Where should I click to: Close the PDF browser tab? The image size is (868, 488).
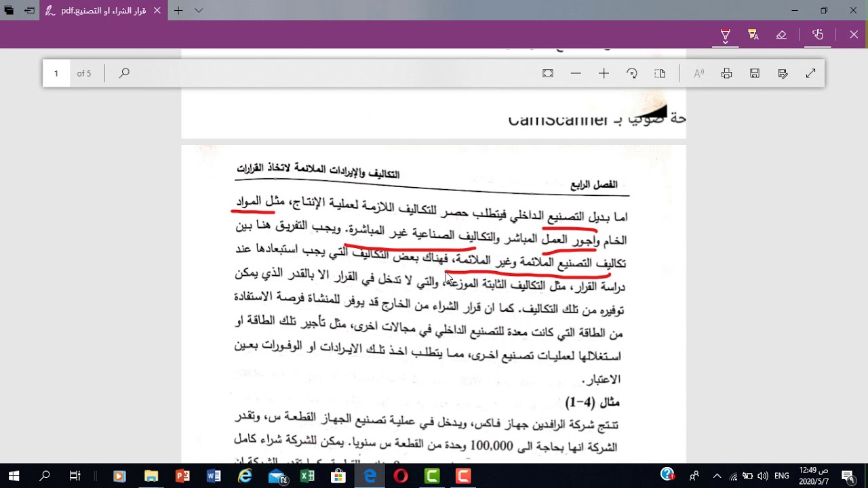157,10
